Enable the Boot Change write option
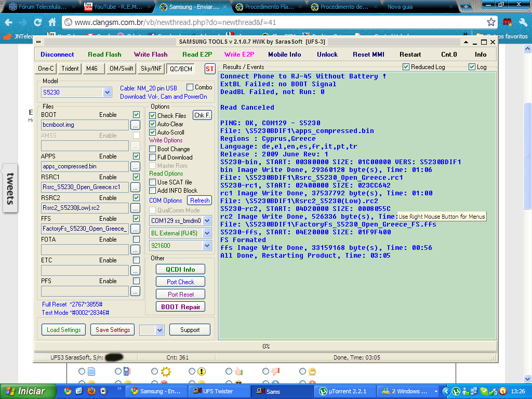This screenshot has width=532, height=399. (x=153, y=149)
